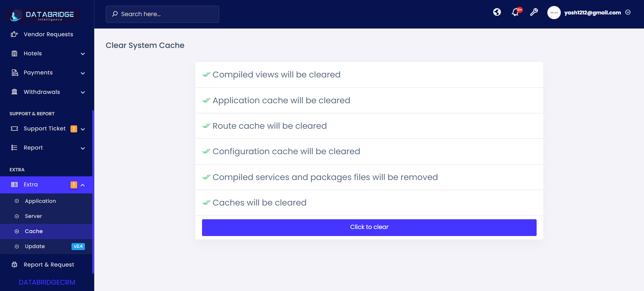Image resolution: width=644 pixels, height=291 pixels.
Task: Click the Extra orange alert badge
Action: pyautogui.click(x=74, y=185)
